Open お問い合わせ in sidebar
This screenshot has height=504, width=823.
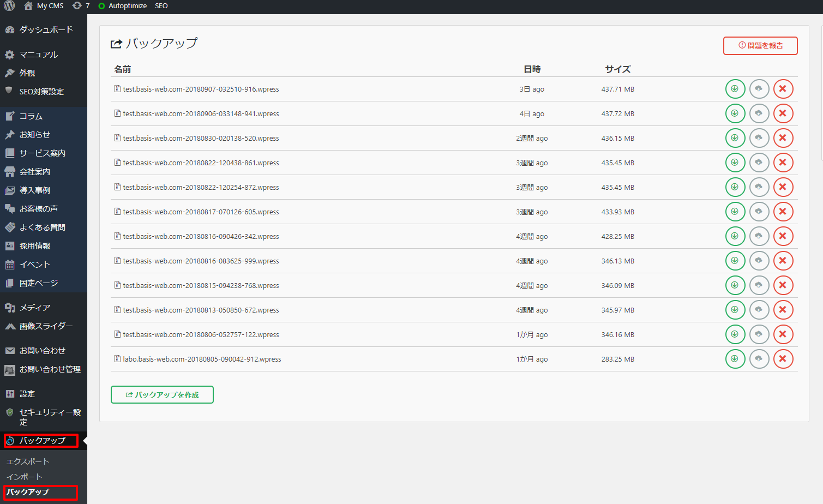[44, 351]
